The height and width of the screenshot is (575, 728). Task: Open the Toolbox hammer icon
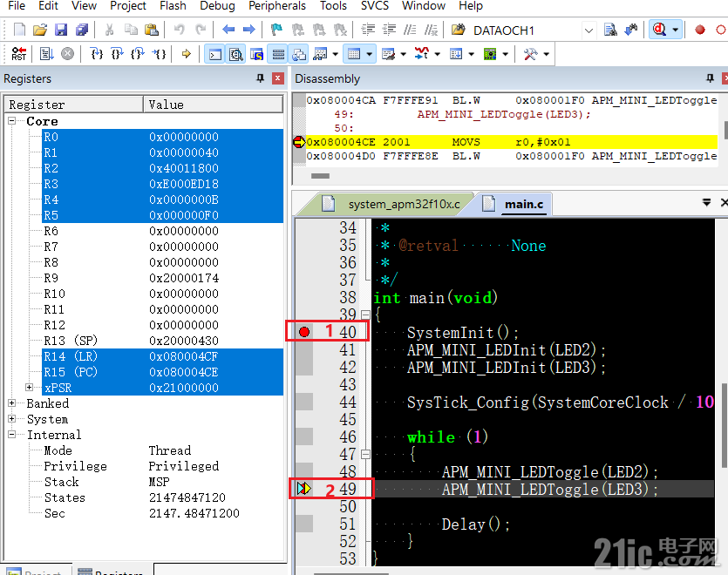[530, 54]
